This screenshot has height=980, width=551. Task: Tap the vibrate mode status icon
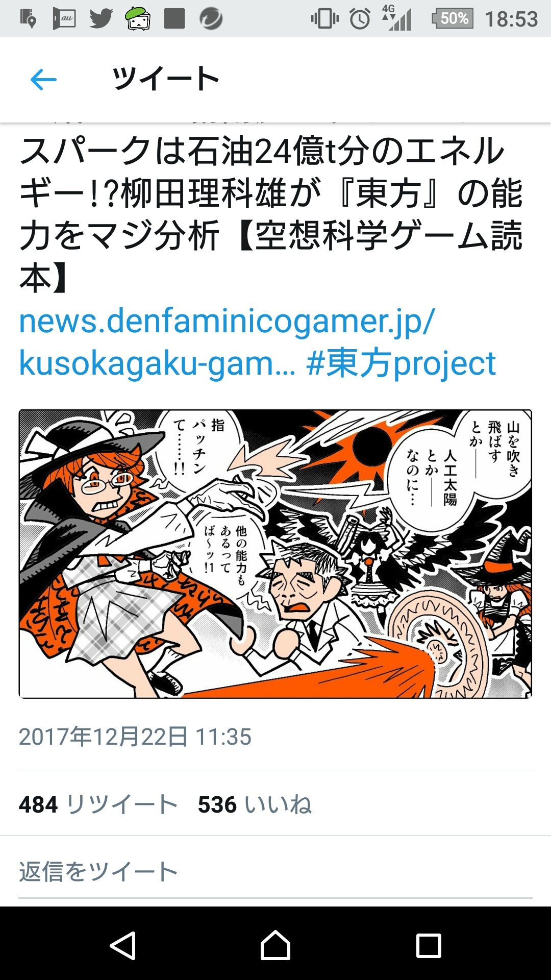click(324, 19)
